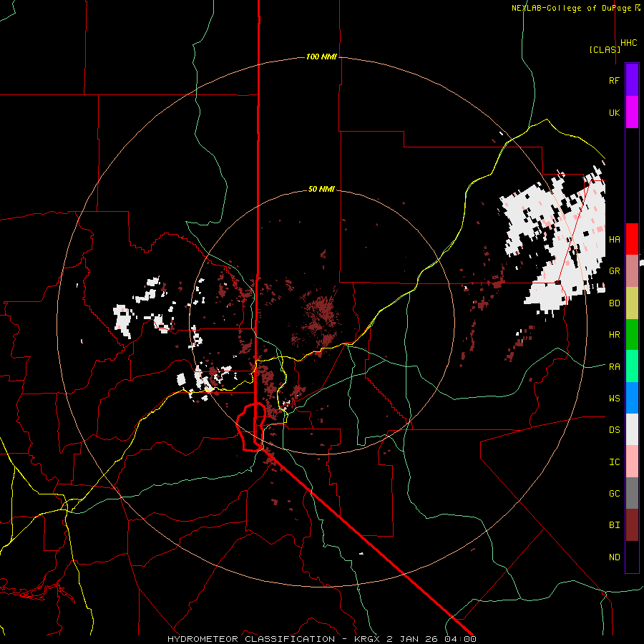Click the HA legend label
This screenshot has height=644, width=644.
pyautogui.click(x=614, y=240)
